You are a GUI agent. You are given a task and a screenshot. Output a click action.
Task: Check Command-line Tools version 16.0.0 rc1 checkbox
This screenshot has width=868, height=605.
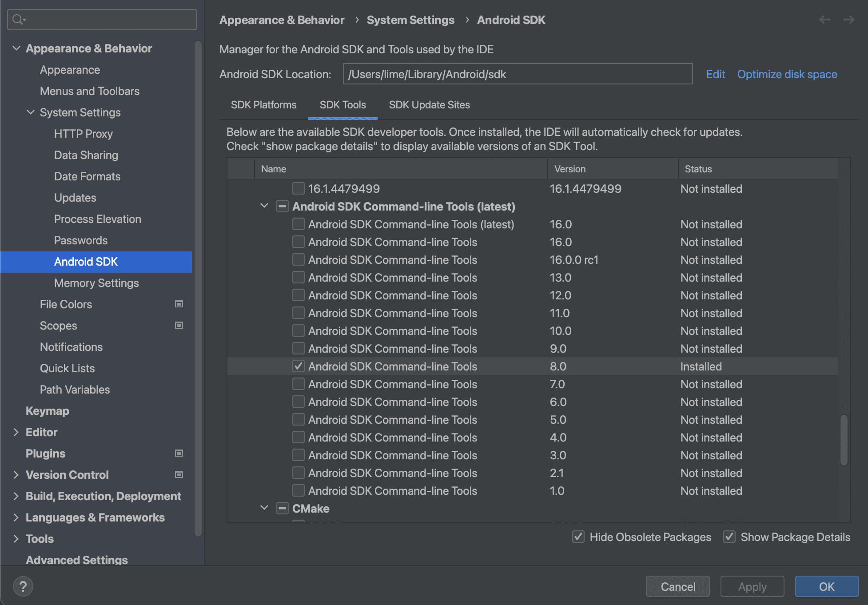click(299, 259)
